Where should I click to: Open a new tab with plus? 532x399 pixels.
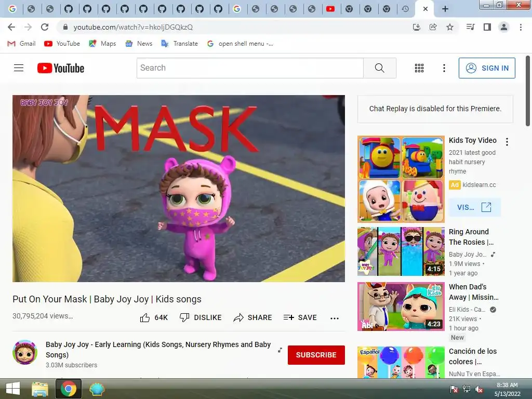click(x=445, y=9)
